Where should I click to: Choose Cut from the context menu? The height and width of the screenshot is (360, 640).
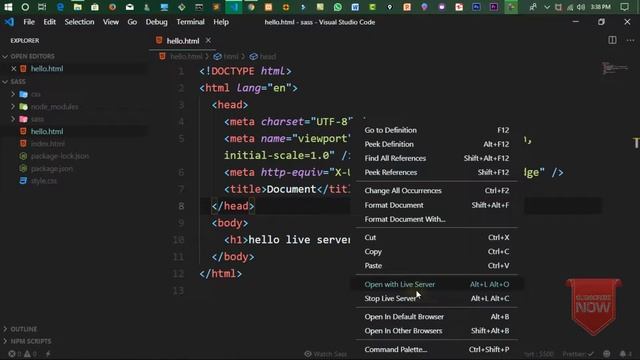click(x=436, y=238)
